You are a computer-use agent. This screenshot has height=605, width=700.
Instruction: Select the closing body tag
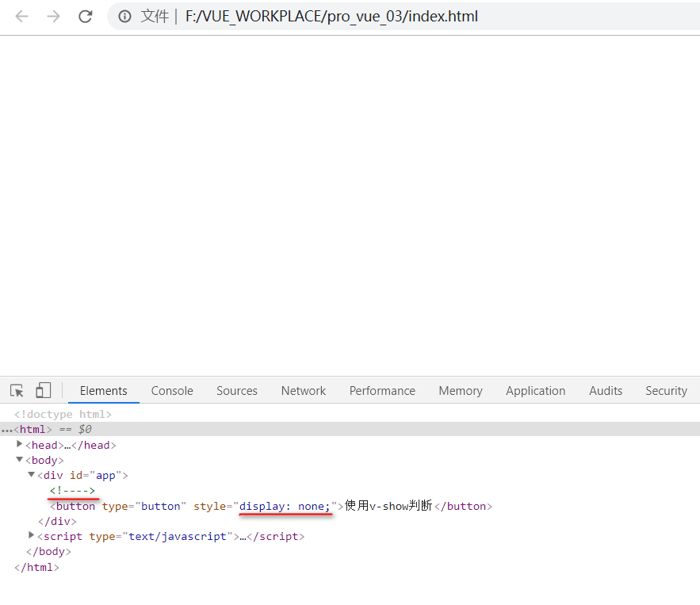click(48, 551)
